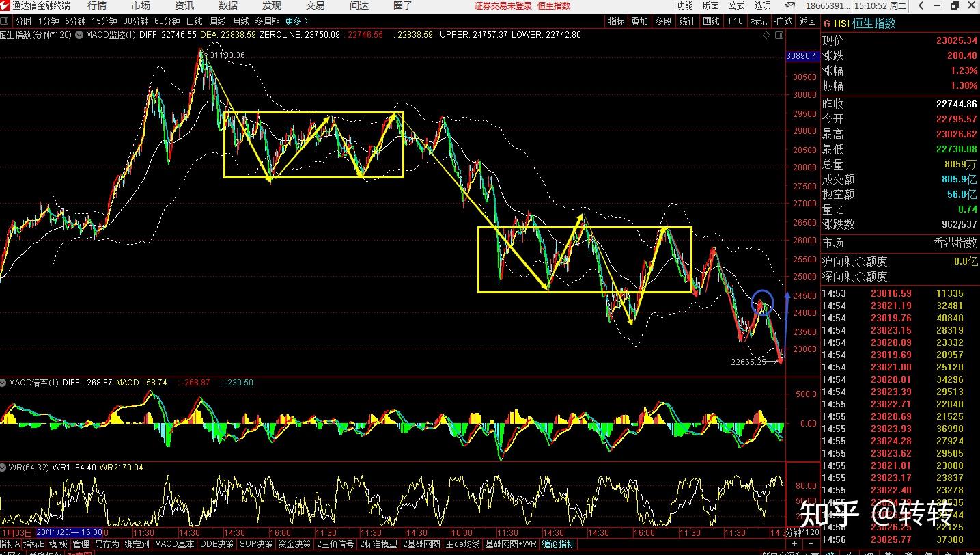Select the MACD基本 indicator tab
This screenshot has height=555, width=980.
[x=174, y=544]
